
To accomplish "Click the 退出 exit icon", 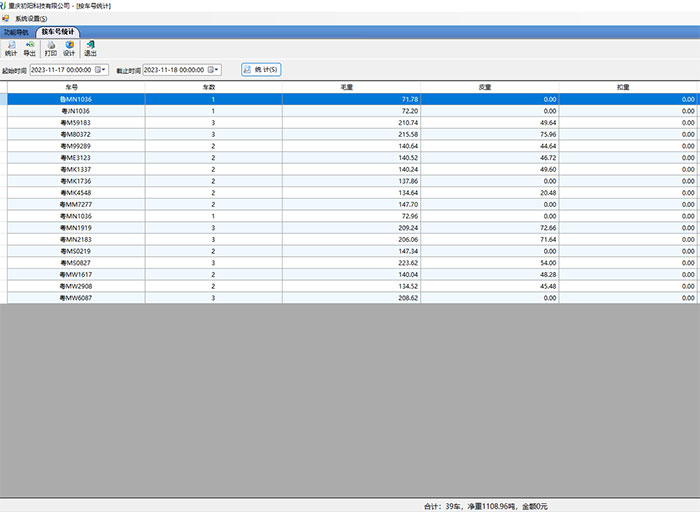I will coord(90,48).
